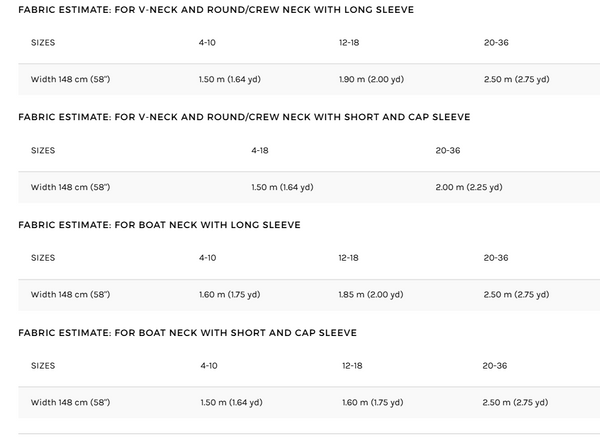600x439 pixels.
Task: Select the 4-18 size header
Action: pyautogui.click(x=260, y=150)
